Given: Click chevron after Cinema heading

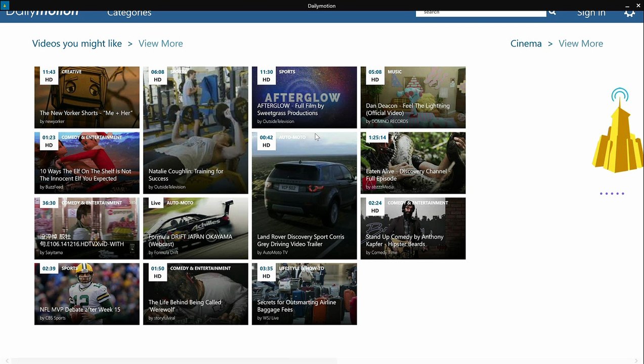Looking at the screenshot, I should pyautogui.click(x=550, y=44).
